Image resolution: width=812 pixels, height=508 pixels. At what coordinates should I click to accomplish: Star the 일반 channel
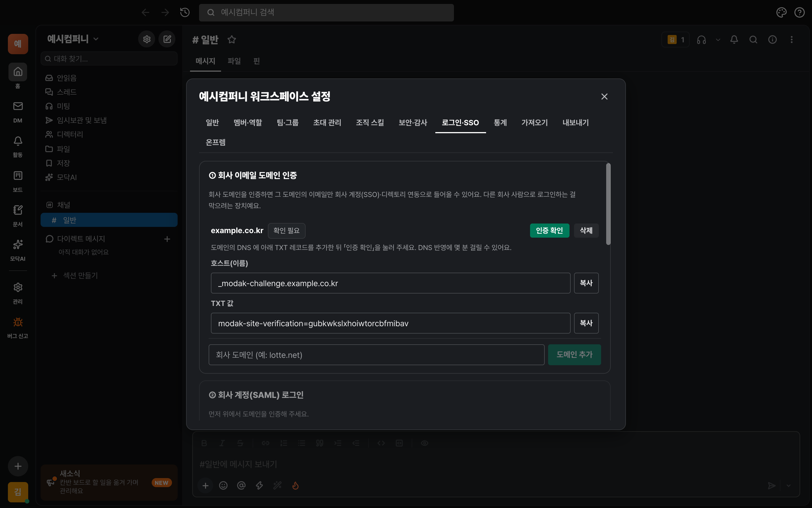coord(231,40)
